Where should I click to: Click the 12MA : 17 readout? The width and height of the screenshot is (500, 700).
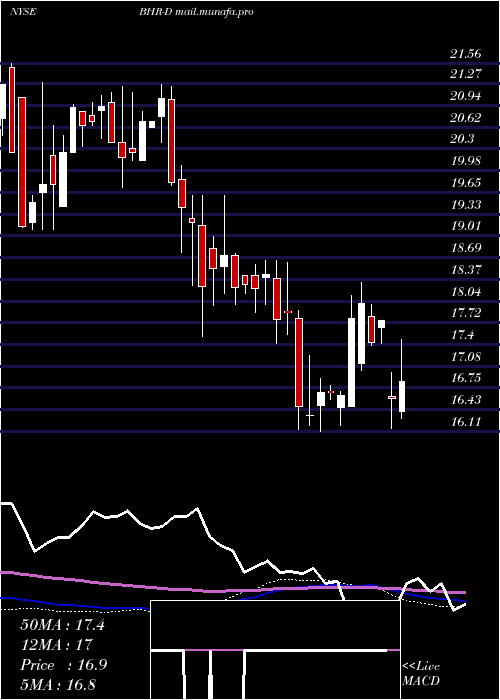[x=56, y=644]
